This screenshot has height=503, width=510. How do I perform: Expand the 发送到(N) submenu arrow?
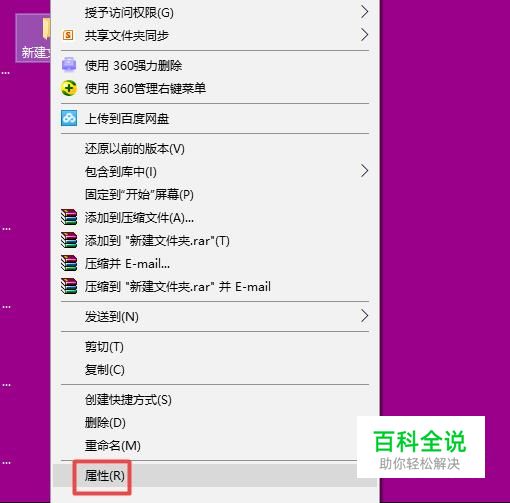[365, 316]
